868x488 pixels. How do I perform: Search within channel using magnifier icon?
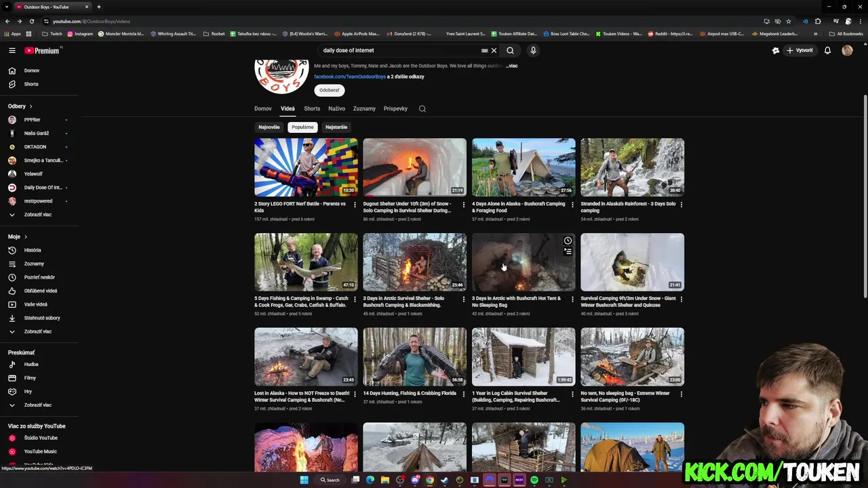tap(422, 108)
